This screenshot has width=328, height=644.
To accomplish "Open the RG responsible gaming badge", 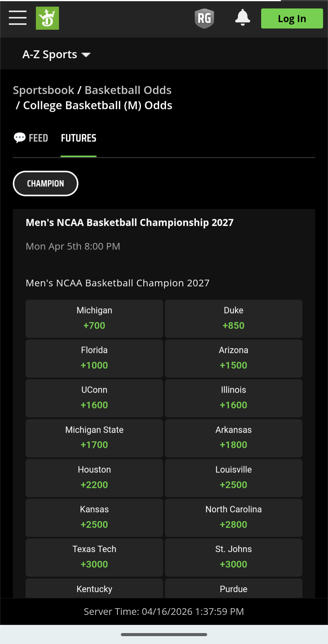I will coord(204,19).
